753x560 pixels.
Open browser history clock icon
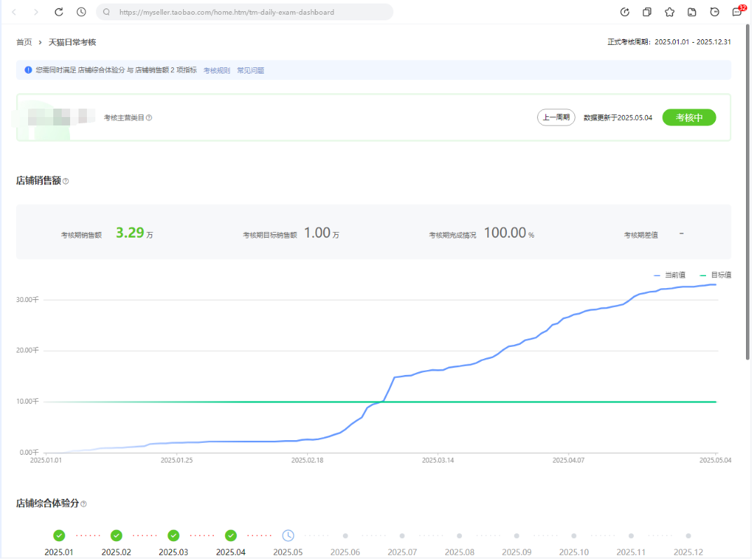(x=81, y=12)
